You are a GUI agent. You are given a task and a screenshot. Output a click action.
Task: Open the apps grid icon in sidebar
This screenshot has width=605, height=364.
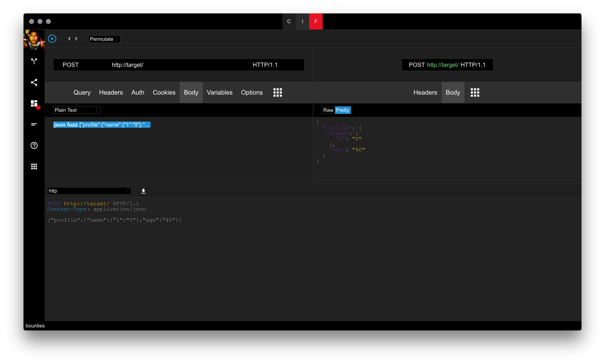point(34,166)
